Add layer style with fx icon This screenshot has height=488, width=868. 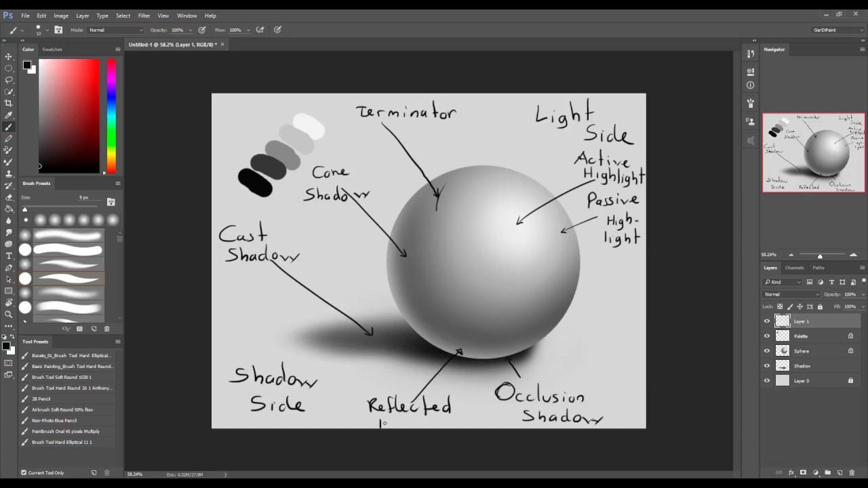[x=791, y=472]
